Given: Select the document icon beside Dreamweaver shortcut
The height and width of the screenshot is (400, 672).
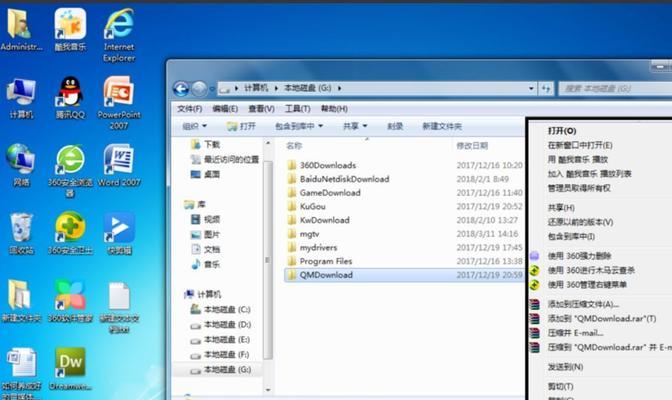Looking at the screenshot, I should pyautogui.click(x=21, y=373).
